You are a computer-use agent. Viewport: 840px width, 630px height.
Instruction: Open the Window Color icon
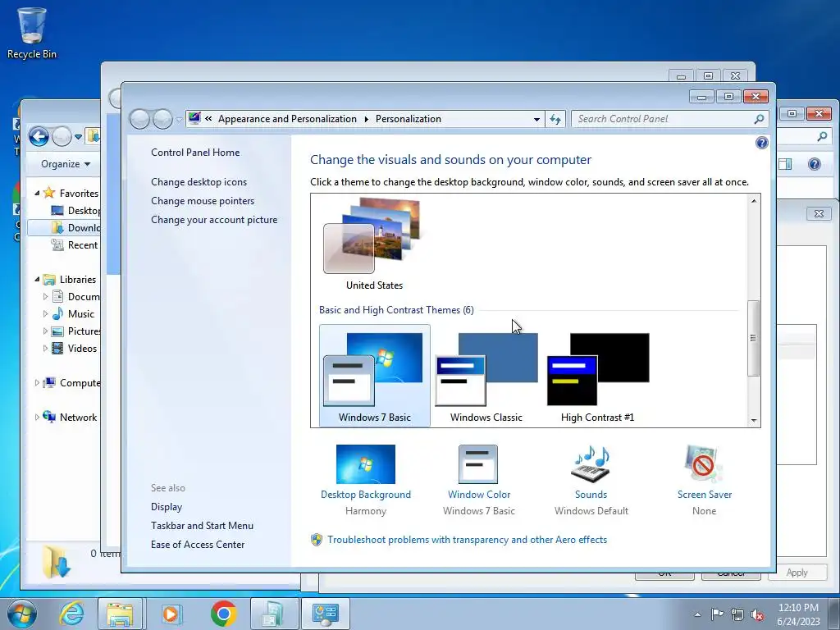point(478,464)
